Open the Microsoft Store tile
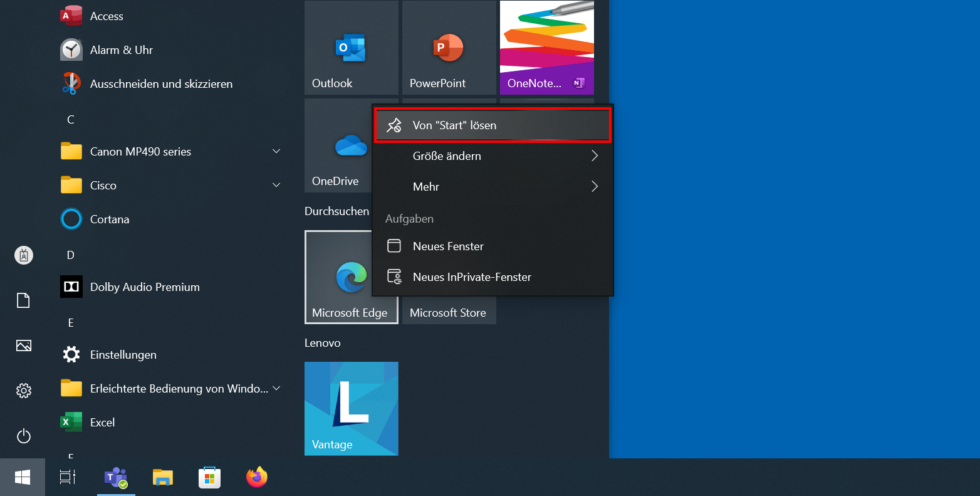The width and height of the screenshot is (980, 496). point(448,310)
